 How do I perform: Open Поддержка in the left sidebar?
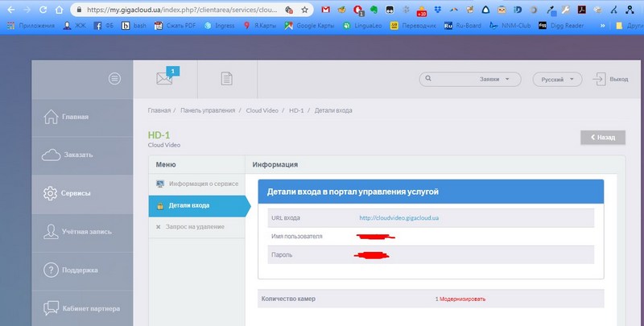82,270
